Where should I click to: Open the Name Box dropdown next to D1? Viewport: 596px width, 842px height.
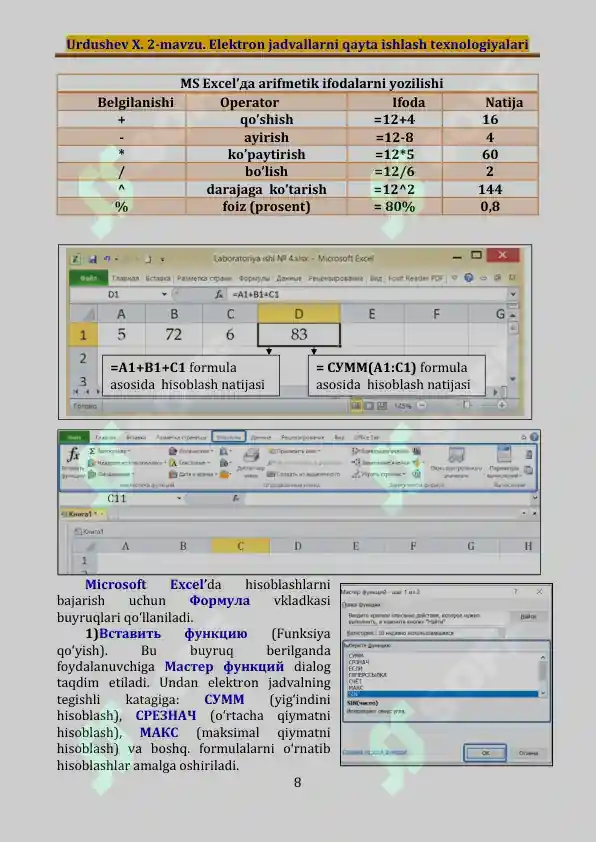[164, 294]
